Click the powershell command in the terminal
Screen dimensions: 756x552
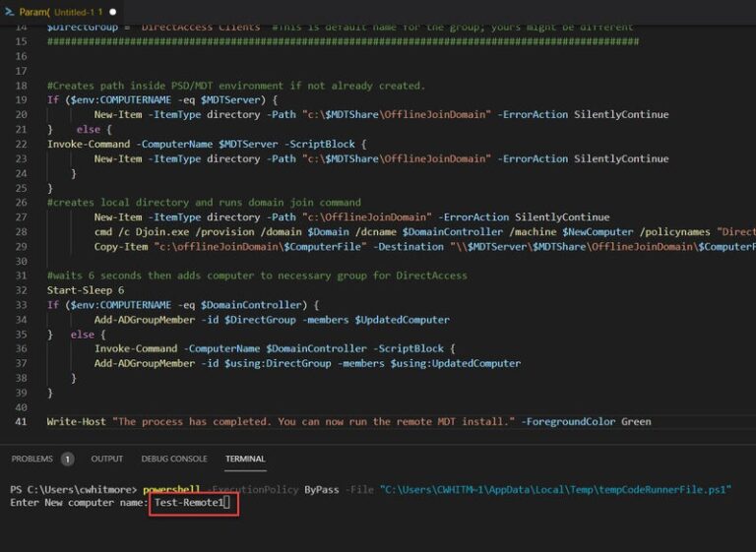(x=171, y=489)
